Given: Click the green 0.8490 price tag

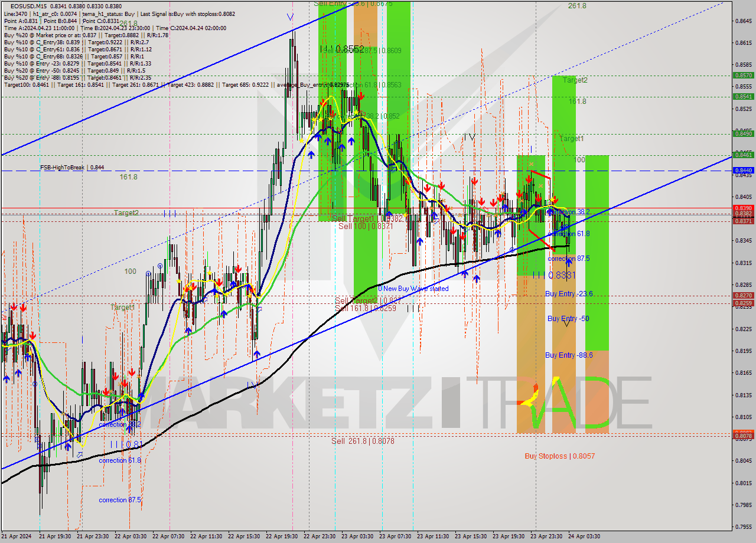Looking at the screenshot, I should pyautogui.click(x=743, y=134).
